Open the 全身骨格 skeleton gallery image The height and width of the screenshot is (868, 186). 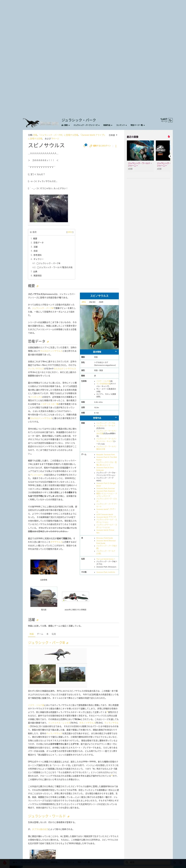[x=44, y=567]
